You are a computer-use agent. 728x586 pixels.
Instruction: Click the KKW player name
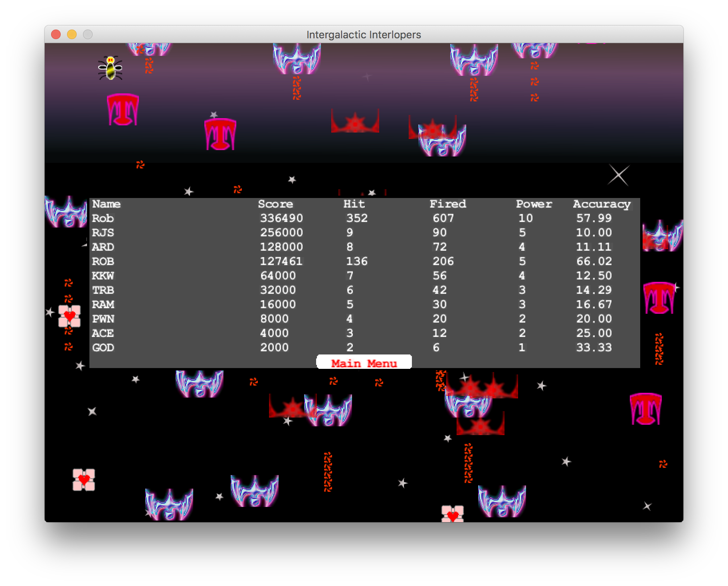click(103, 276)
